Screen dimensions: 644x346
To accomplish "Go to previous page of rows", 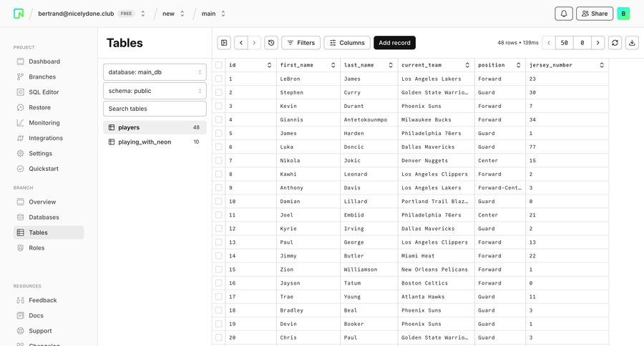I will click(x=549, y=43).
